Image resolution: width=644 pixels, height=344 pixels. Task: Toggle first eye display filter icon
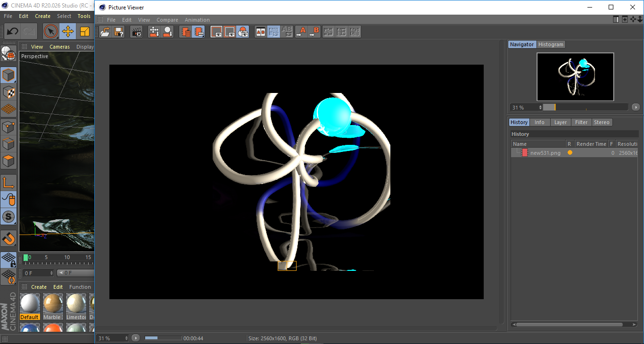point(216,32)
